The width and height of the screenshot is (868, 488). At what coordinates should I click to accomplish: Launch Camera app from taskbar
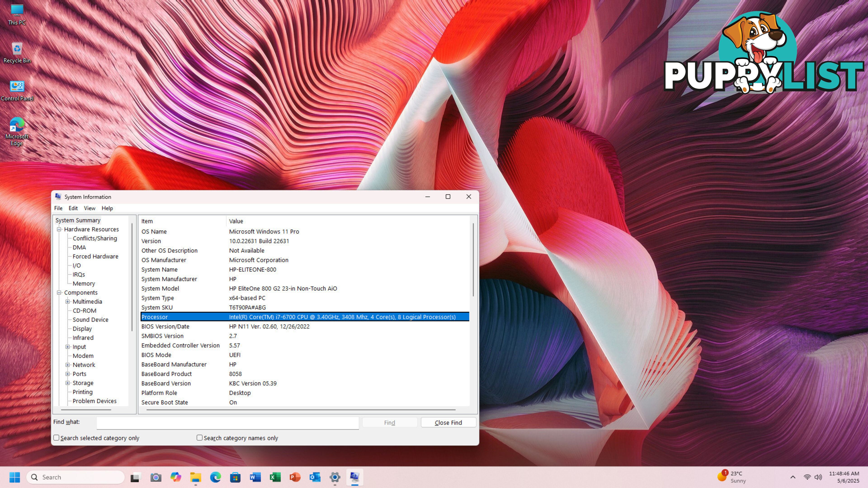tap(156, 477)
